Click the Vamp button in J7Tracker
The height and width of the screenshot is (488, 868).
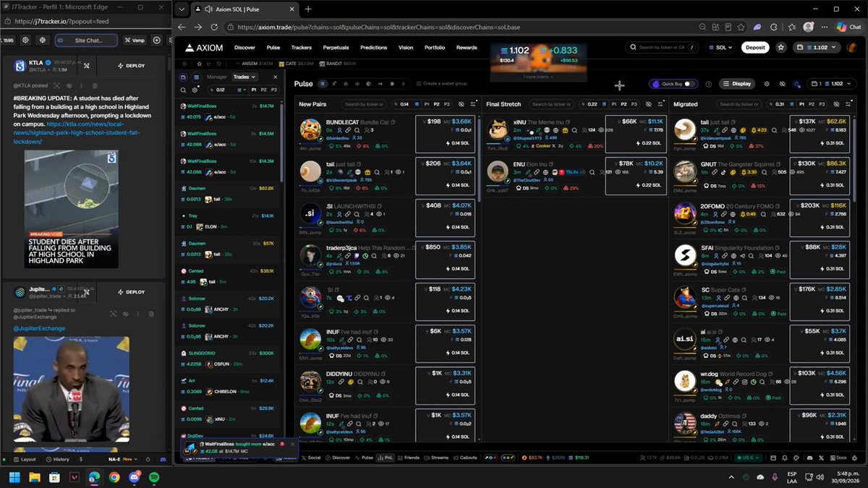[135, 40]
